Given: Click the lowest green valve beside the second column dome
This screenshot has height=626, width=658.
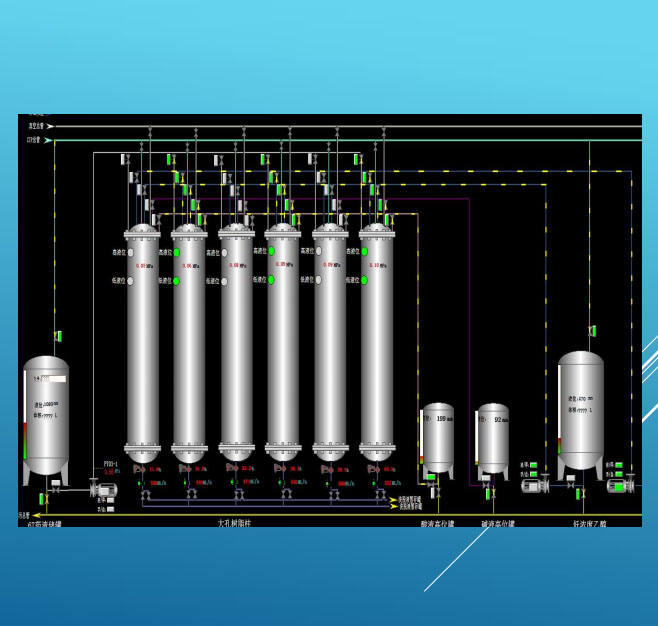Looking at the screenshot, I should coord(202,219).
